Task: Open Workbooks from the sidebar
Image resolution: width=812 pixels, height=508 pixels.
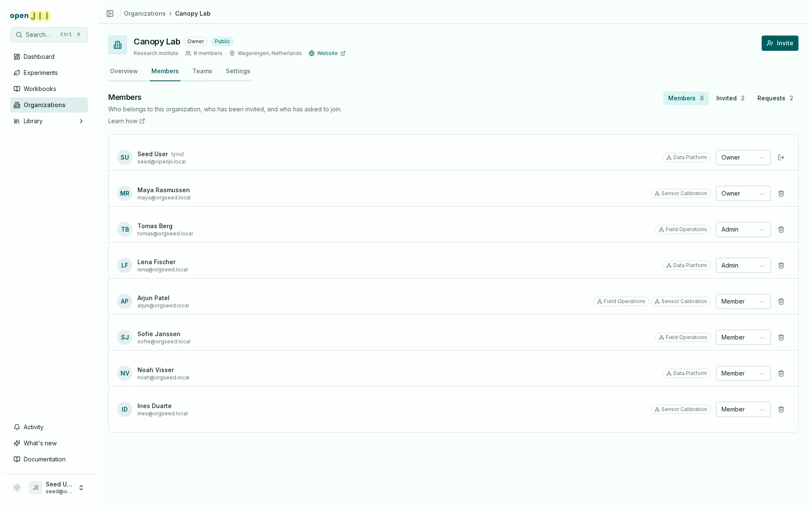Action: pyautogui.click(x=49, y=89)
